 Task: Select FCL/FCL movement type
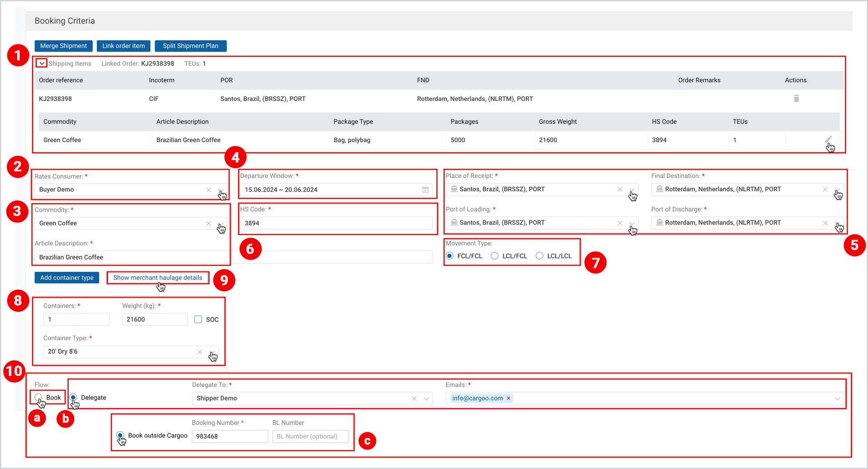click(450, 256)
